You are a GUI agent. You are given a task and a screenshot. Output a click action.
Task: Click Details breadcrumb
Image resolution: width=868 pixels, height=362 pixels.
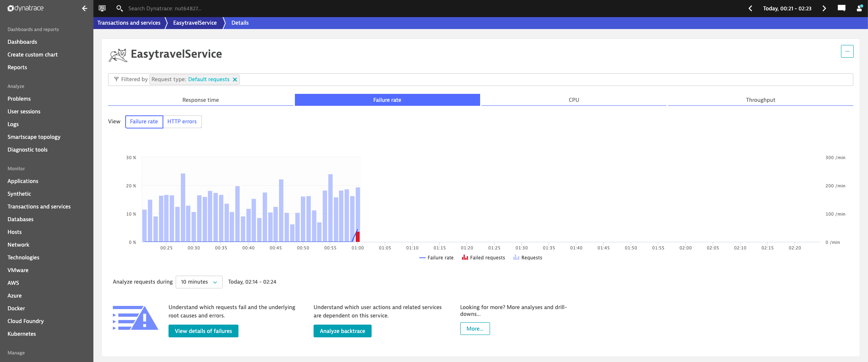[x=240, y=23]
